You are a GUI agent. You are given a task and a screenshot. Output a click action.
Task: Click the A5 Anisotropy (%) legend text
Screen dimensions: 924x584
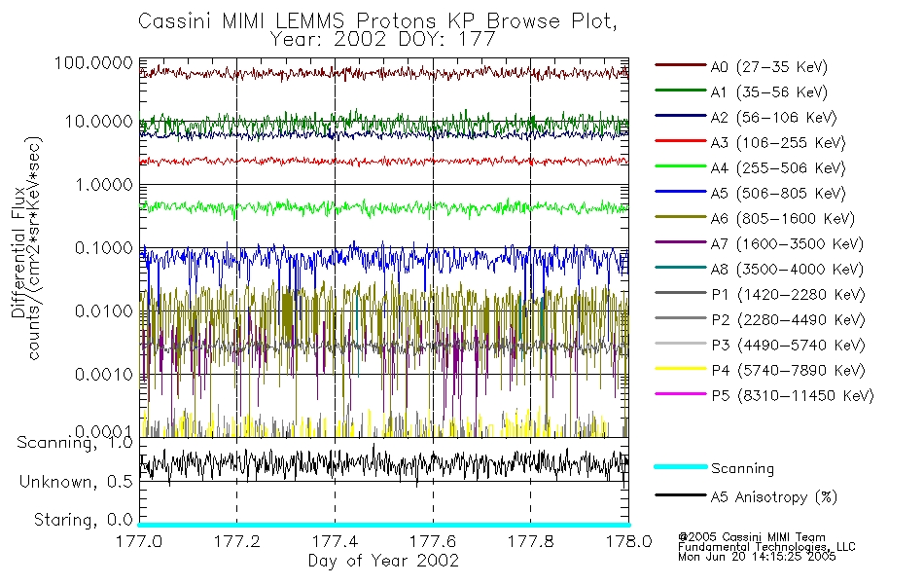(774, 497)
